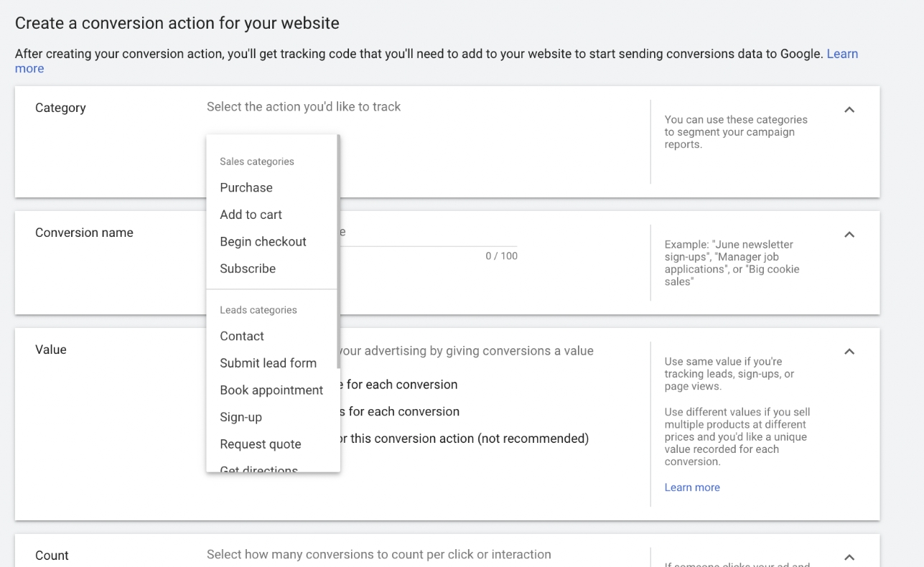Select same value for each conversion option

click(x=401, y=385)
